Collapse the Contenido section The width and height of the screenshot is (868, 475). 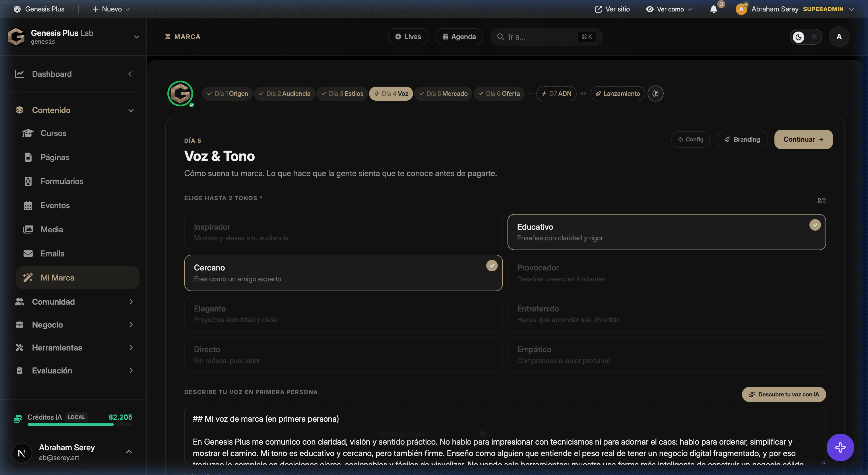131,110
